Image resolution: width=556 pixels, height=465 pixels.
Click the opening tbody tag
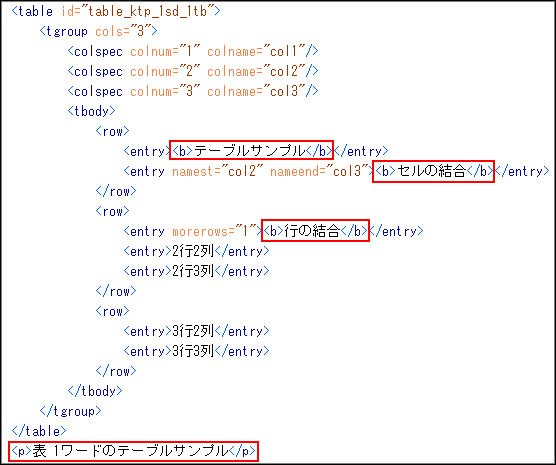[91, 111]
